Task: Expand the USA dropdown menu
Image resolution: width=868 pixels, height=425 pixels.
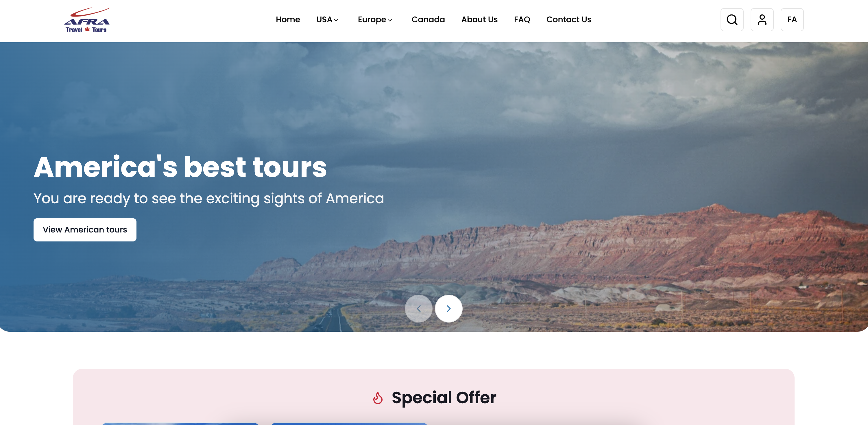Action: pyautogui.click(x=327, y=20)
